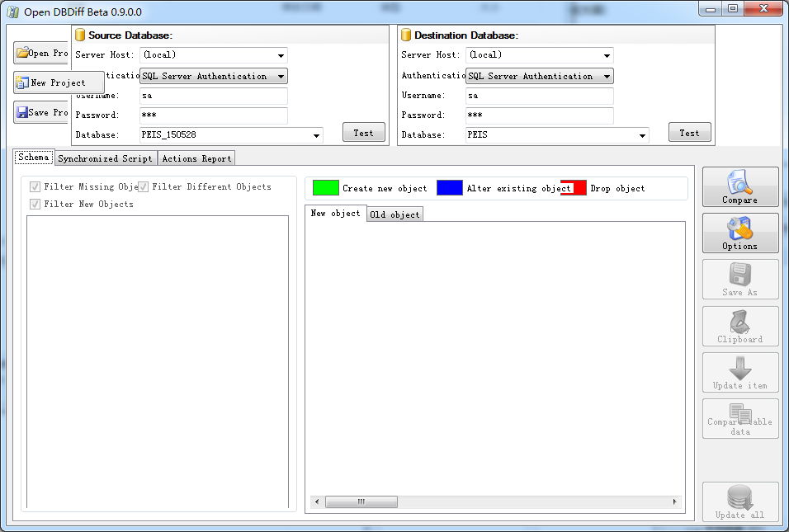Click the Update item arrow icon
The image size is (789, 532).
739,368
